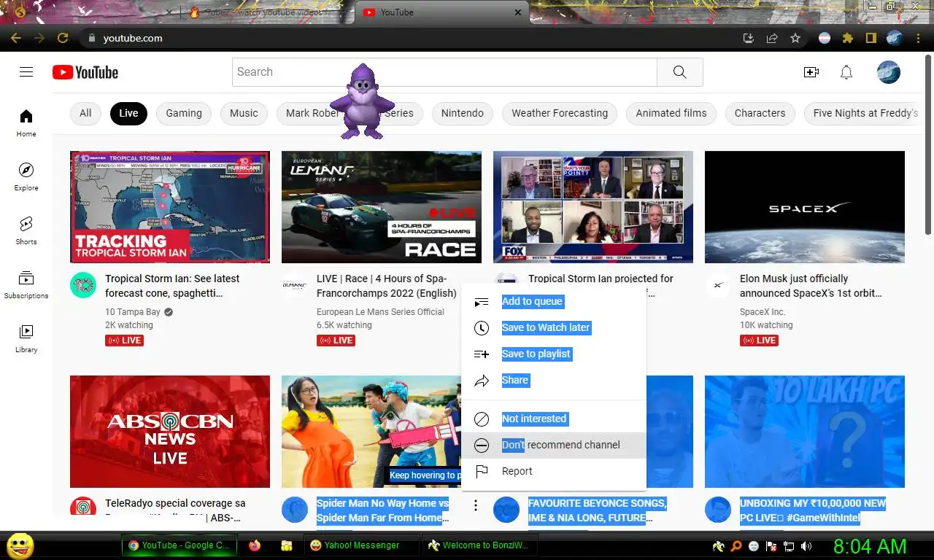Choose Add to queue in context menu
The image size is (934, 560).
[x=554, y=301]
